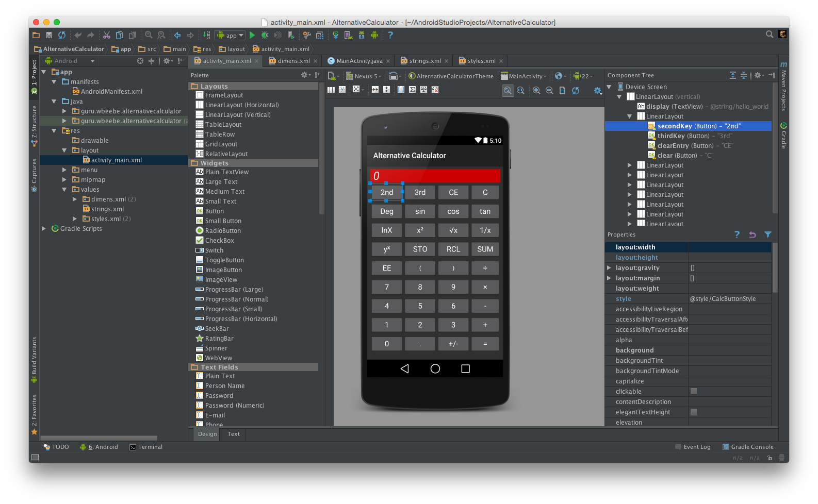Screen dimensions: 818x504
Task: Open the AVD Manager icon
Action: [349, 35]
